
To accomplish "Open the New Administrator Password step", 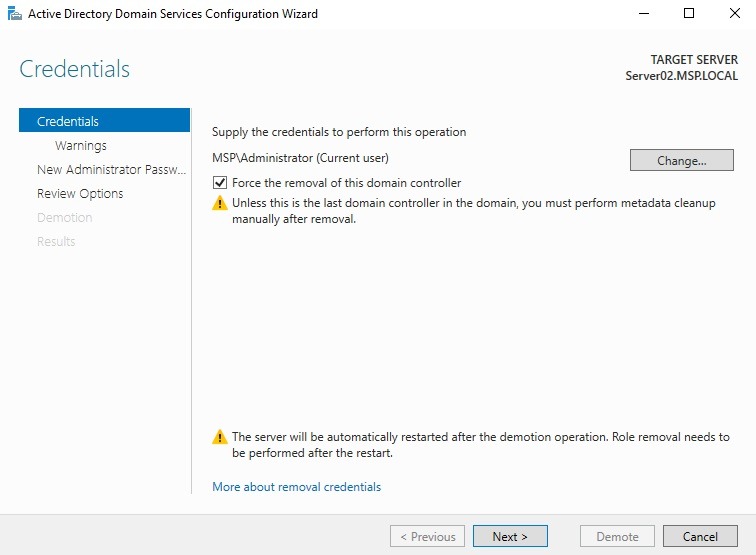I will [111, 169].
